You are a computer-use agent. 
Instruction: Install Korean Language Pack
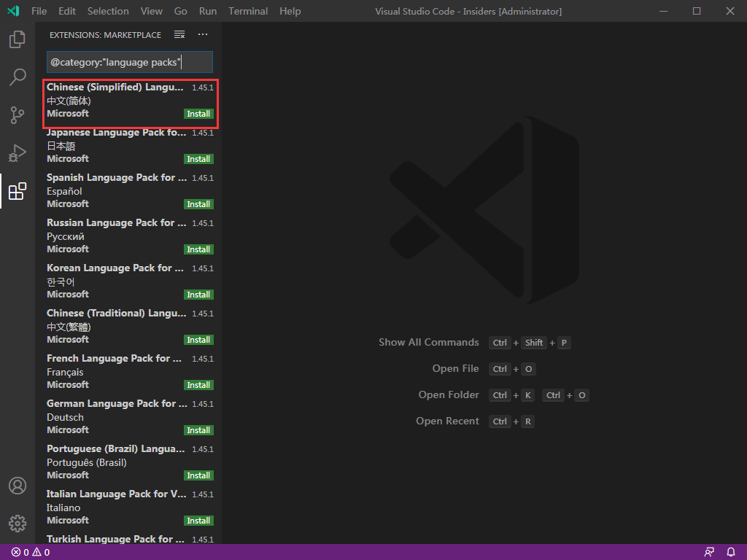[x=198, y=295]
